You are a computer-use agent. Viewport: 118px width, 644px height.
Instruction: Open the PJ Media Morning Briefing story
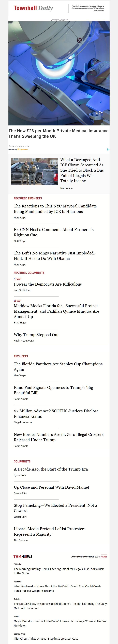click(59, 571)
